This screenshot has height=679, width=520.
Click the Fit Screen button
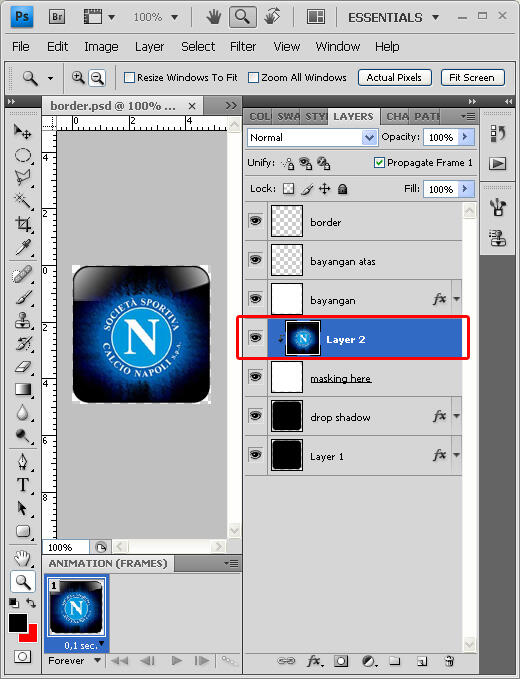(472, 78)
